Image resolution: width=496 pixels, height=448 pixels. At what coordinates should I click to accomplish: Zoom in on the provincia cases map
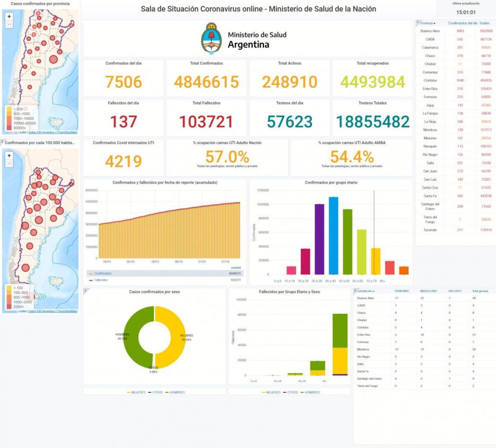(9, 17)
